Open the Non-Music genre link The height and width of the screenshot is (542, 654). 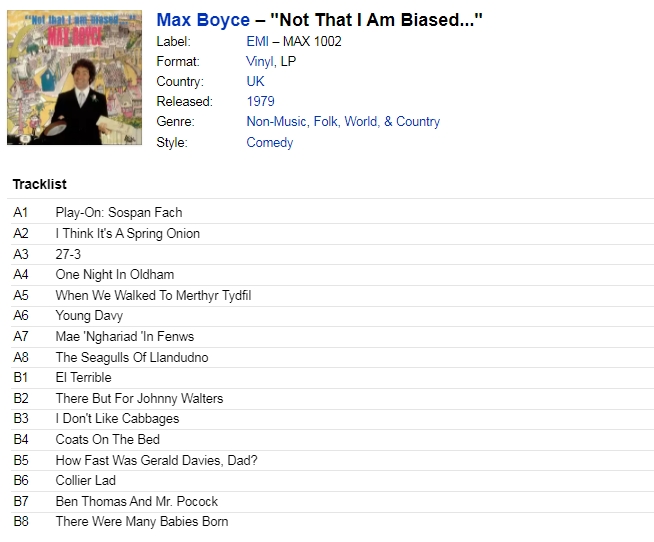click(x=277, y=121)
